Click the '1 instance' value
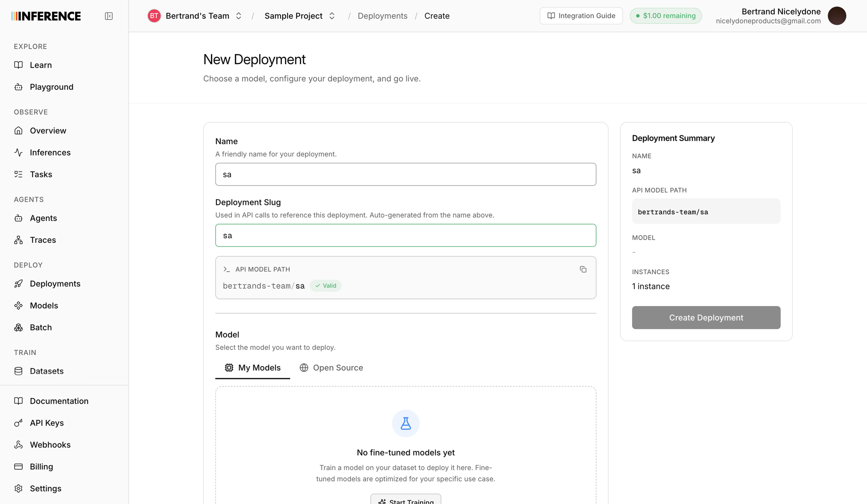Viewport: 867px width, 504px height. (x=651, y=286)
